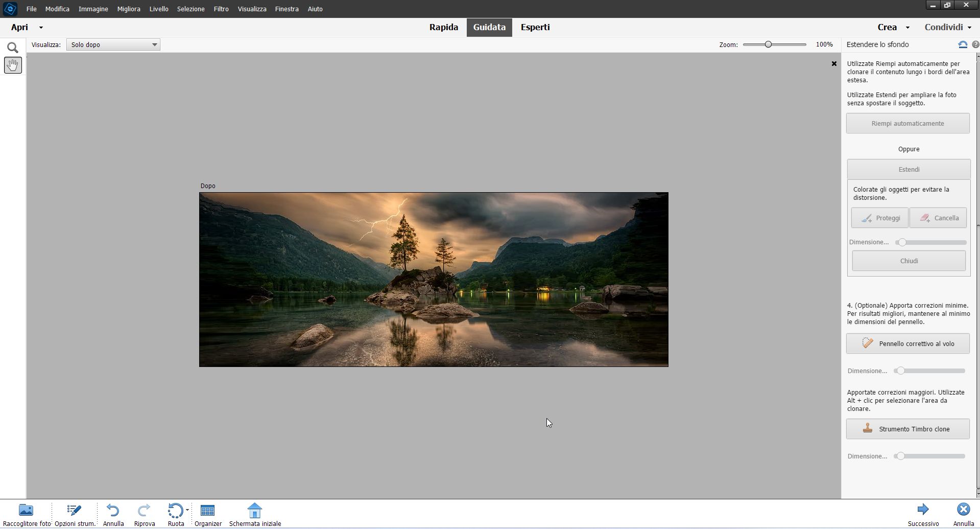Restore down the application window
980x529 pixels.
point(947,5)
